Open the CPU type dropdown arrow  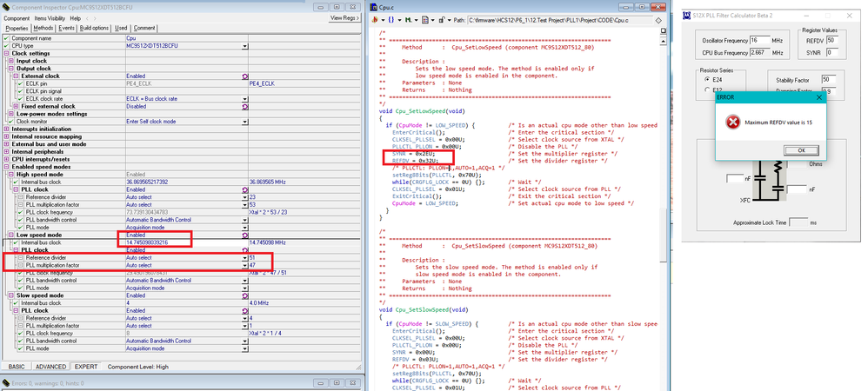pos(244,46)
